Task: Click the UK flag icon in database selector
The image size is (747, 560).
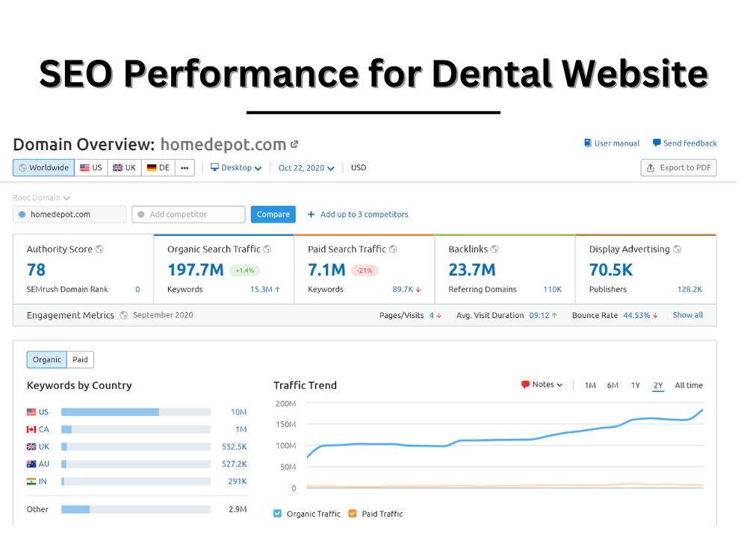Action: [118, 167]
